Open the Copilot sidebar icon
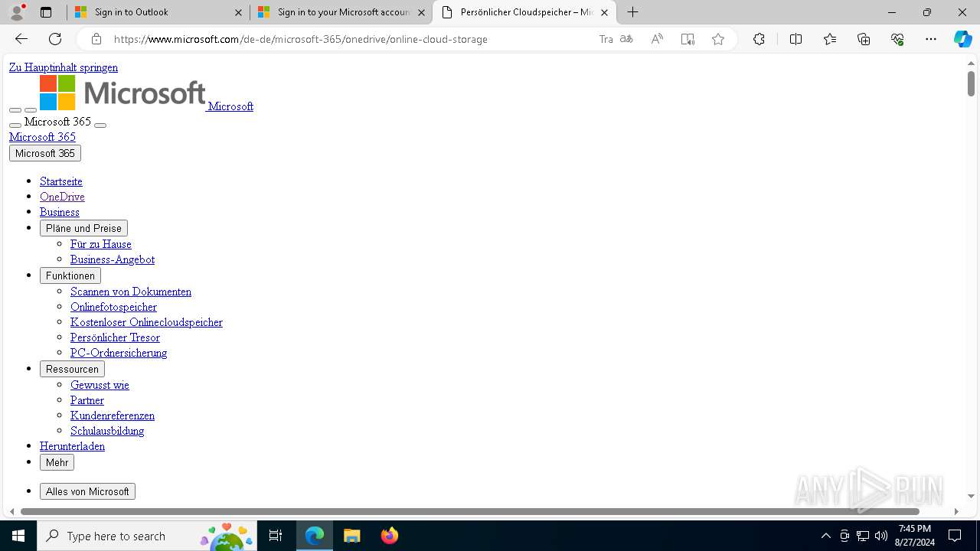This screenshot has height=551, width=980. click(x=962, y=39)
